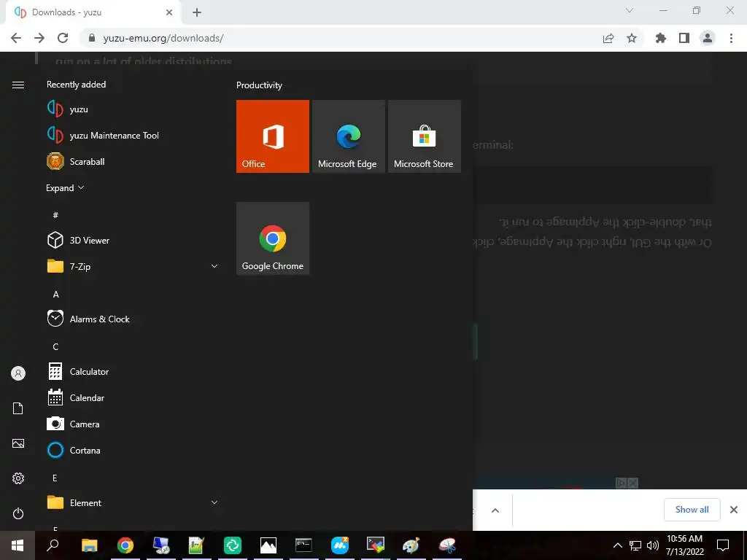The height and width of the screenshot is (560, 747).
Task: Jump to letter C section header
Action: tap(55, 346)
